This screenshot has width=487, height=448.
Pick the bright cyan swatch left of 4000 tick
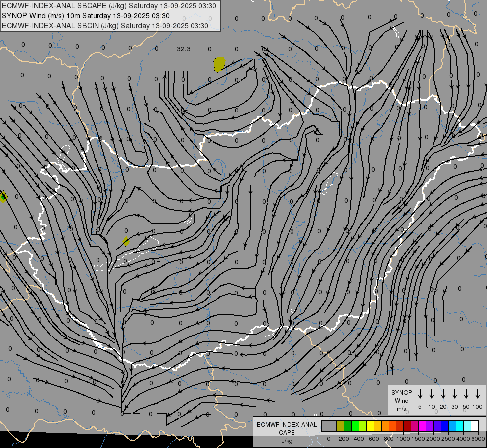(460, 426)
